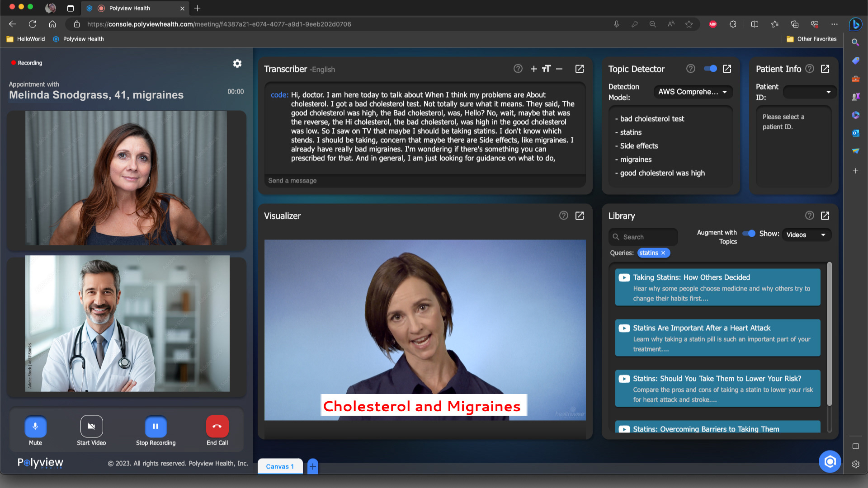
Task: Mute the microphone
Action: tap(35, 427)
